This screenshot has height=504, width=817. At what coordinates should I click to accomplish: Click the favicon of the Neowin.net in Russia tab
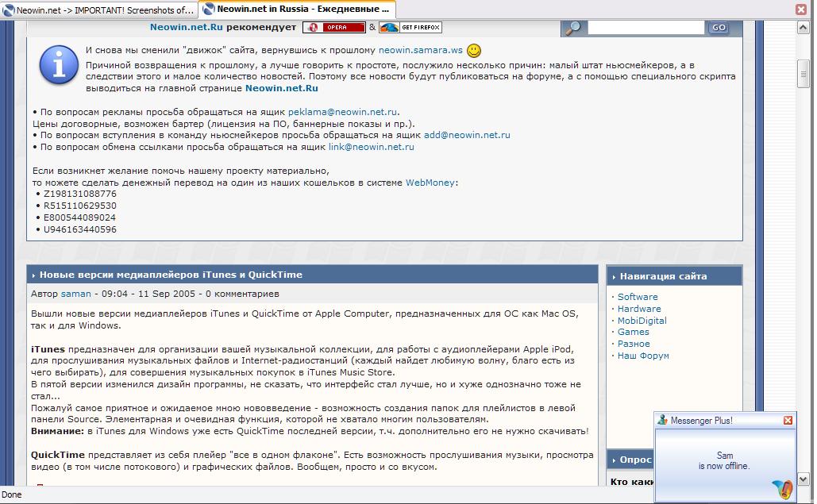[x=209, y=9]
